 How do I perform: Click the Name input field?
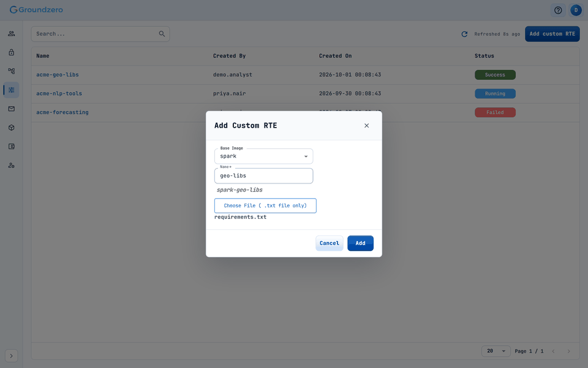pyautogui.click(x=263, y=176)
